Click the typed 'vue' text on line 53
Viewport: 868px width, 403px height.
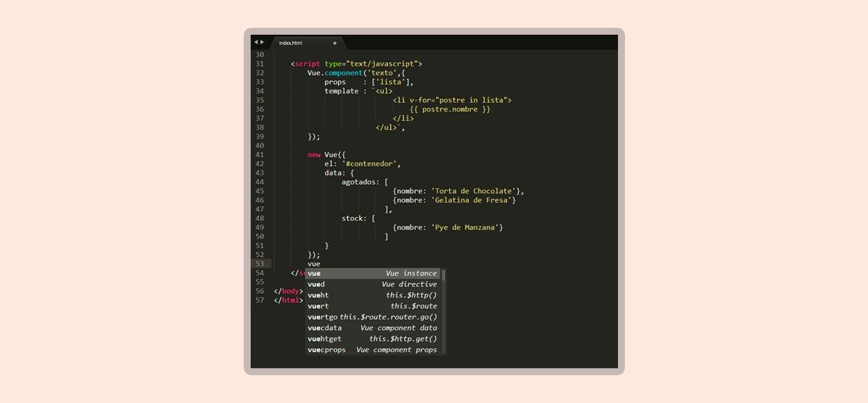coord(314,264)
